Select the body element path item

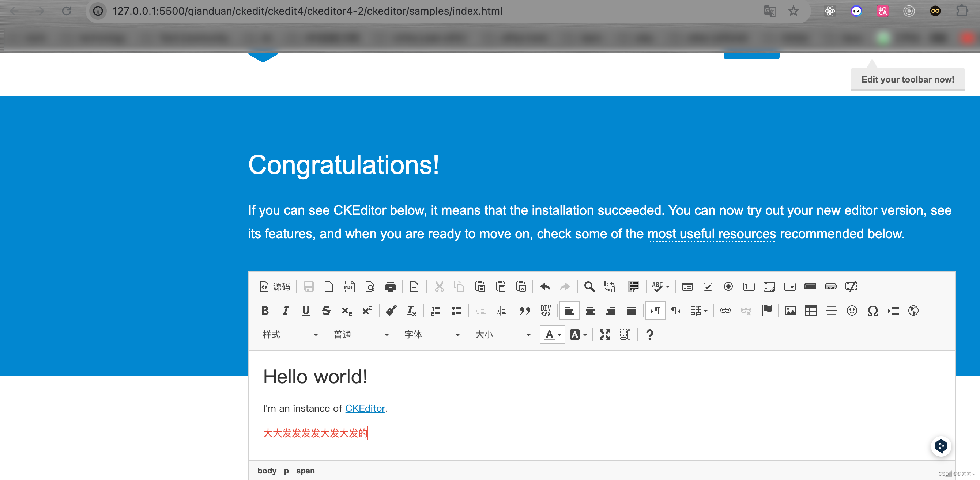pos(267,471)
